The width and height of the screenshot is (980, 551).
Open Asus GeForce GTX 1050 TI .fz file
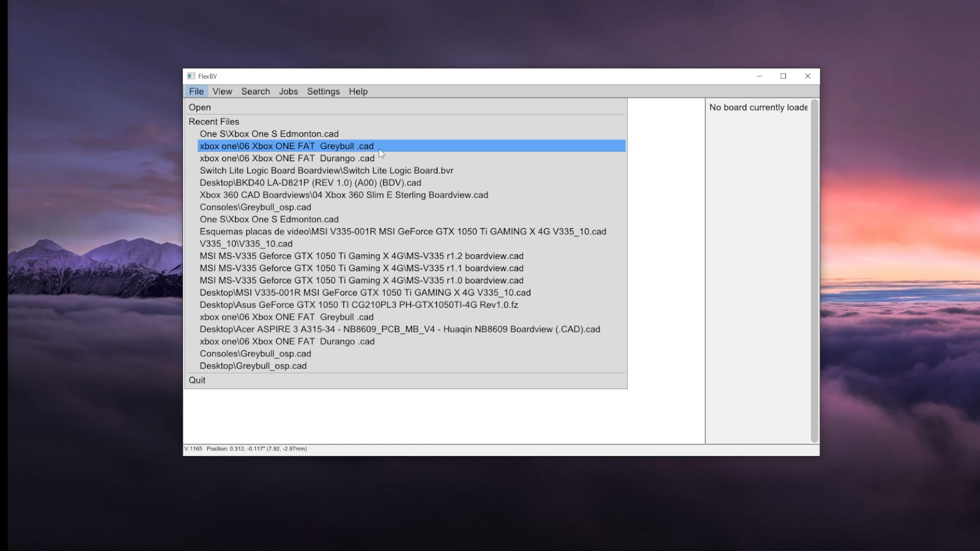coord(412,305)
